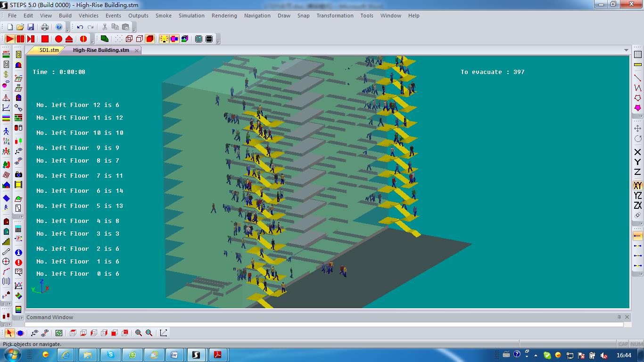
Task: Click the red Stop square button
Action: click(45, 39)
